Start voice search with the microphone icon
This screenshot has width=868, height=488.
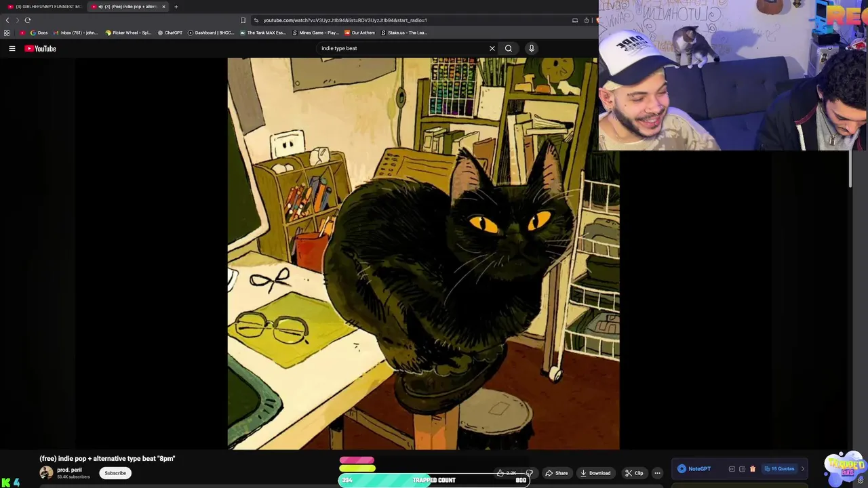[x=532, y=48]
